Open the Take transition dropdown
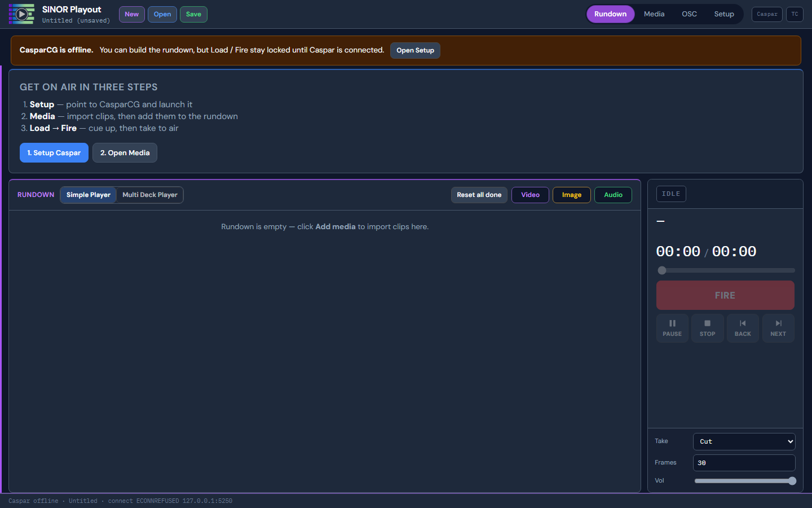Screen dimensions: 812x508 tap(744, 441)
